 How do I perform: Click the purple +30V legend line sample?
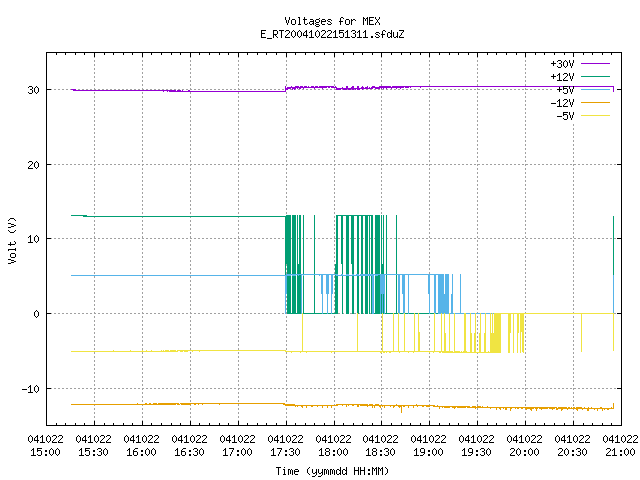point(596,64)
